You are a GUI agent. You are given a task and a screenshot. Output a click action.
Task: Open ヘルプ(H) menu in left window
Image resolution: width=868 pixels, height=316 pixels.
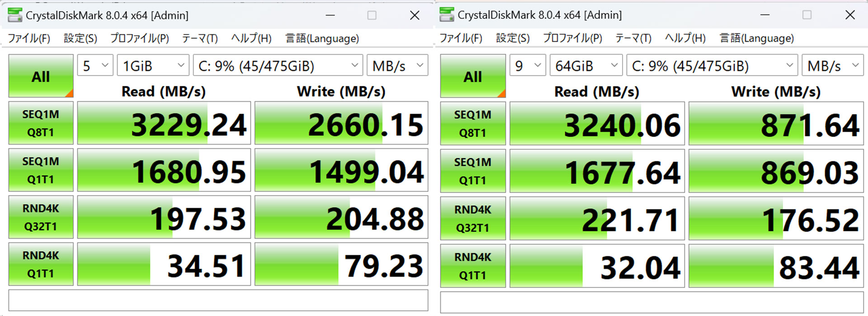click(251, 38)
